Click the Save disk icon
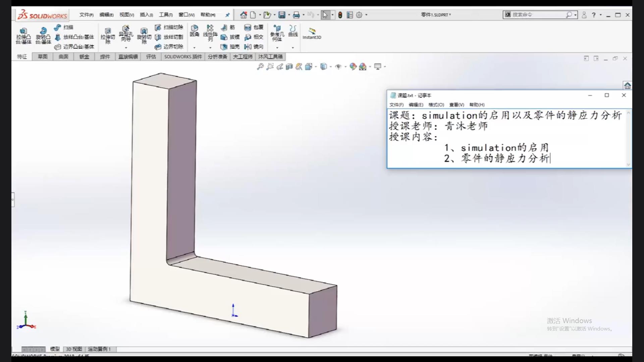 click(282, 15)
